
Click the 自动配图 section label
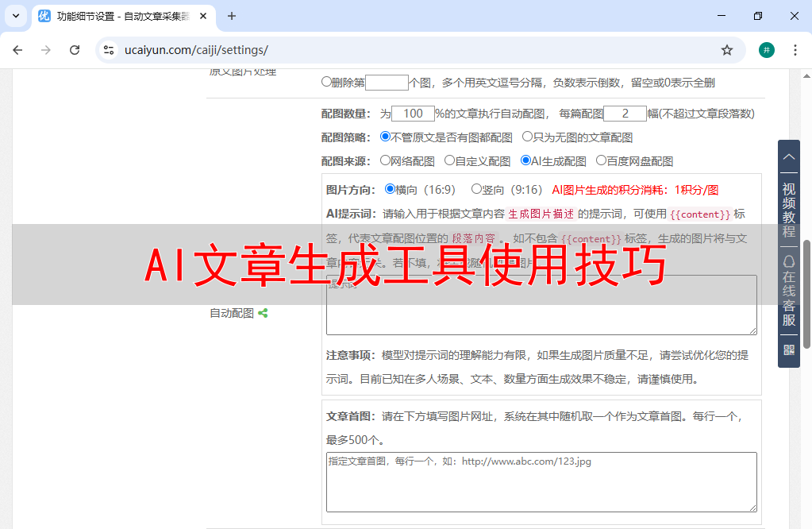[x=232, y=313]
